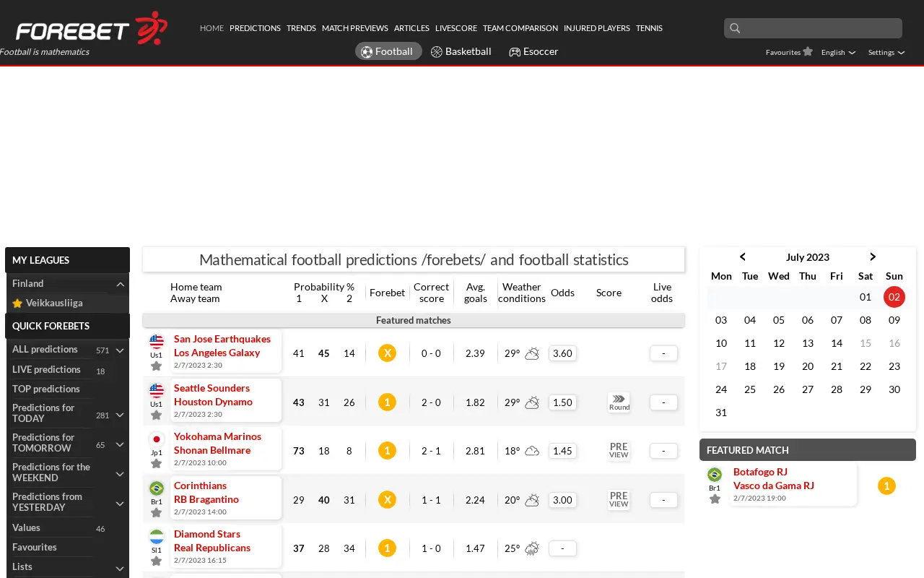Open preview icon for Yokohama Marinos match
This screenshot has height=578, width=924.
tap(619, 451)
